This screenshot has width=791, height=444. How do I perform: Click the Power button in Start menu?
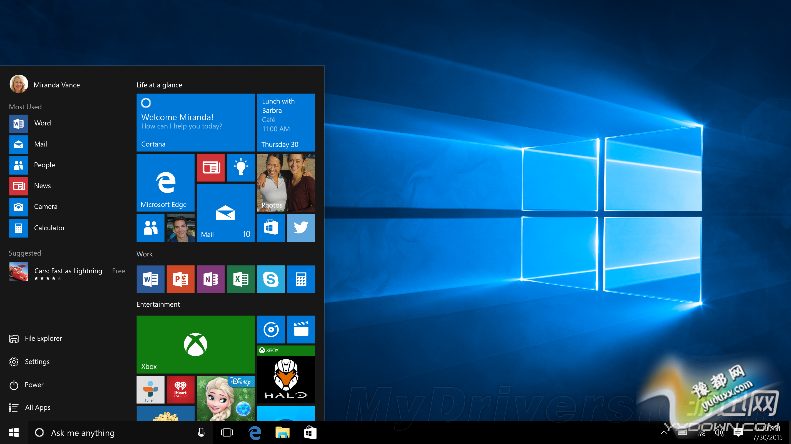[x=33, y=385]
